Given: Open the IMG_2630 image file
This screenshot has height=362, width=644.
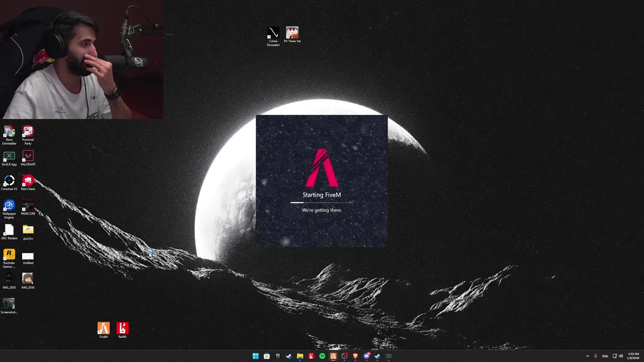Looking at the screenshot, I should coord(9,282).
